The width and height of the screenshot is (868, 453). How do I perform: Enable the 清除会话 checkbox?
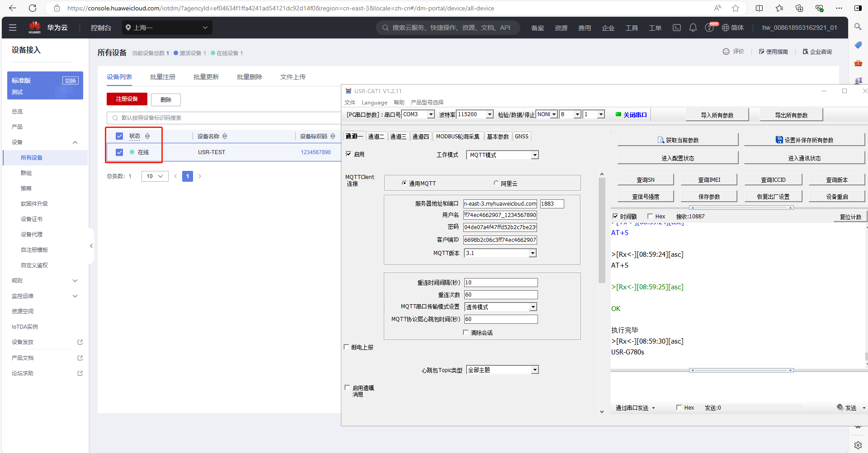[466, 332]
